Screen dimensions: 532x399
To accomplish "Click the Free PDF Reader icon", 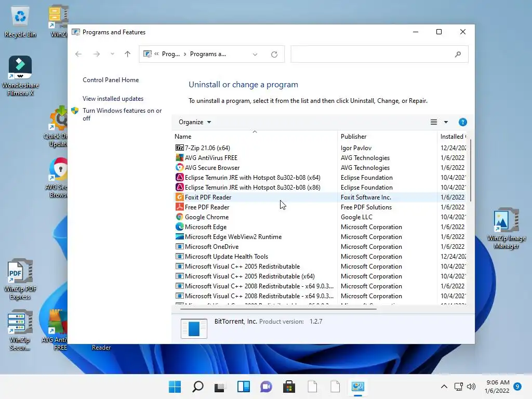I will coord(179,207).
